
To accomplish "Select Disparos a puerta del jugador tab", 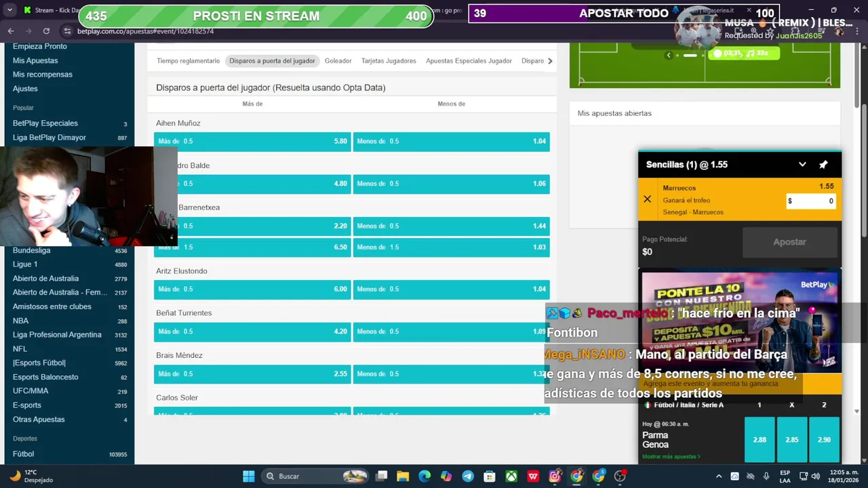I will pyautogui.click(x=272, y=61).
